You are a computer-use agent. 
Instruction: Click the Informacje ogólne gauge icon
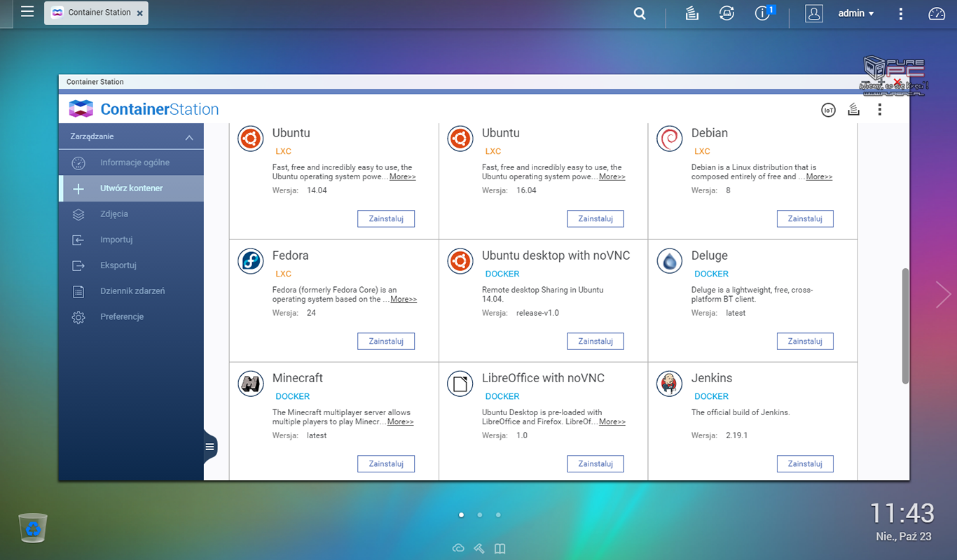pos(78,163)
